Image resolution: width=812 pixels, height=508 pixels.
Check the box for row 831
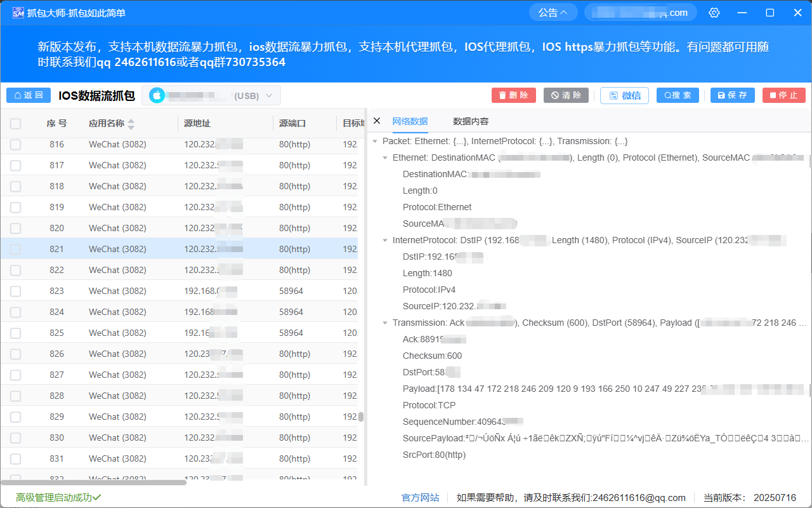pyautogui.click(x=16, y=459)
